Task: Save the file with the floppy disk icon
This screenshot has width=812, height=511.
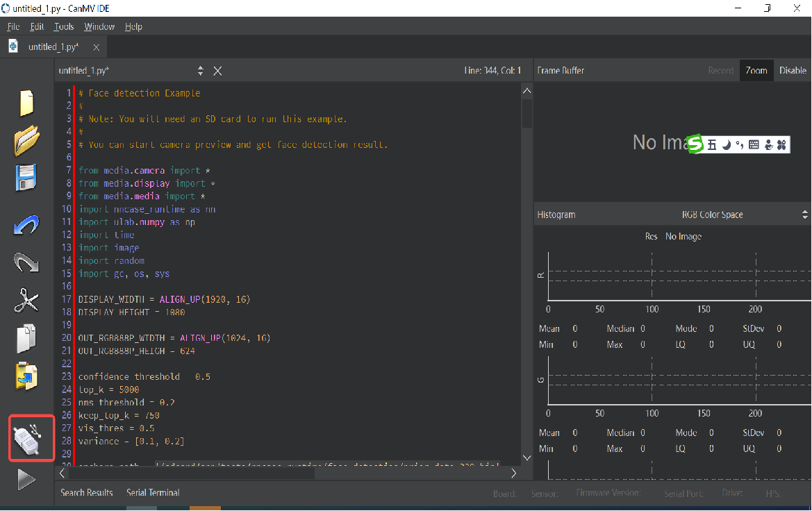Action: pos(26,178)
